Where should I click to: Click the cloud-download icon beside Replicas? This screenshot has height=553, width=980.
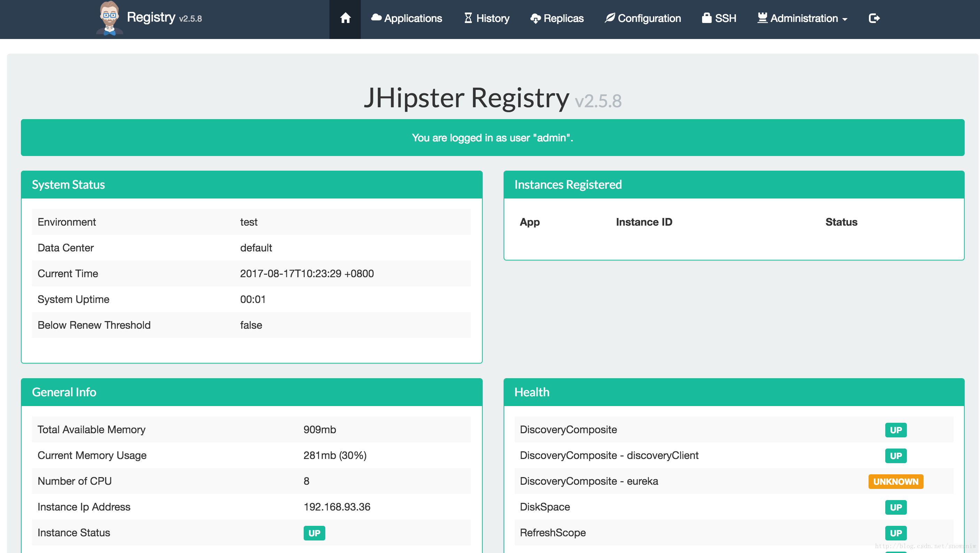click(535, 18)
